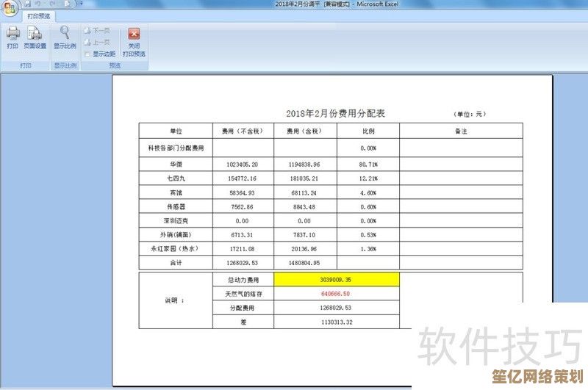This screenshot has height=390, width=588.
Task: Click the 总动力费用 label
Action: click(243, 280)
